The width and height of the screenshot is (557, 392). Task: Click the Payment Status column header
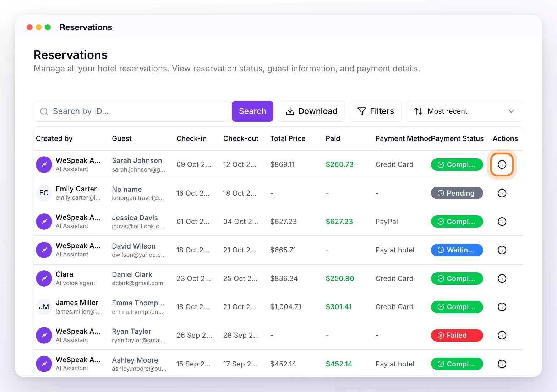(457, 138)
